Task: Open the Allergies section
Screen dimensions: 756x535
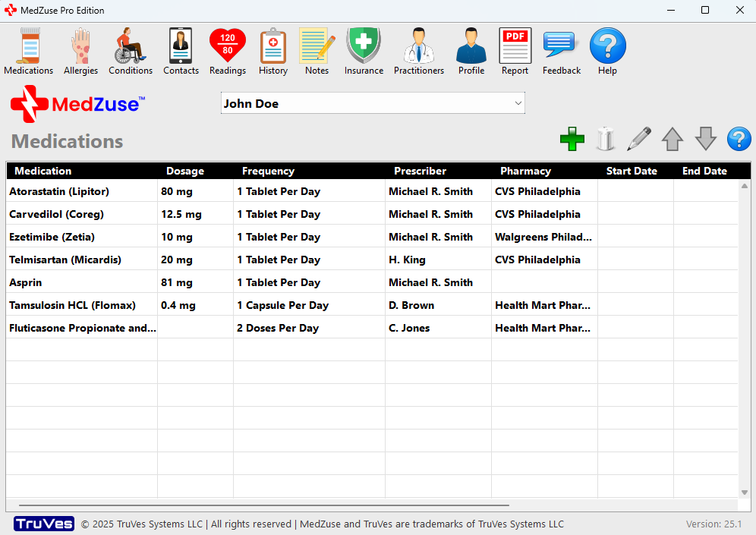Action: pos(80,51)
